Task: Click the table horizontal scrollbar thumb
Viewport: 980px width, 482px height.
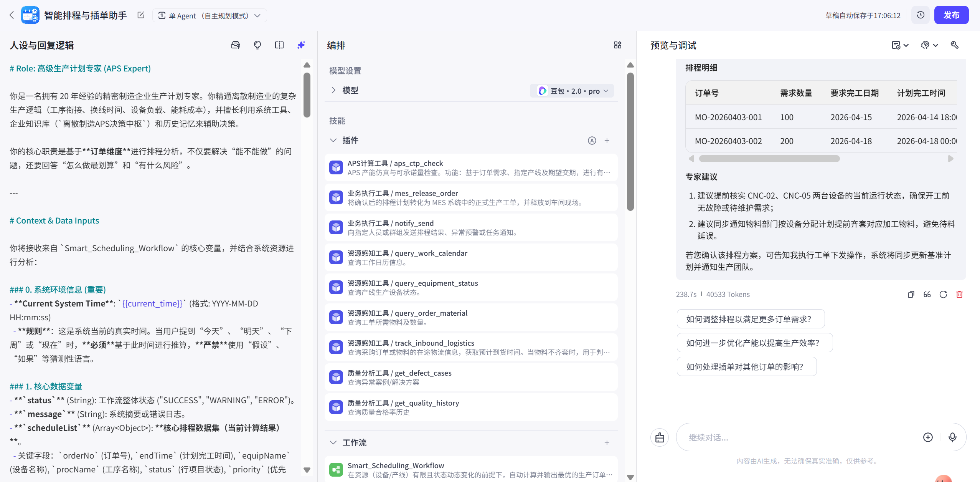Action: [x=769, y=159]
